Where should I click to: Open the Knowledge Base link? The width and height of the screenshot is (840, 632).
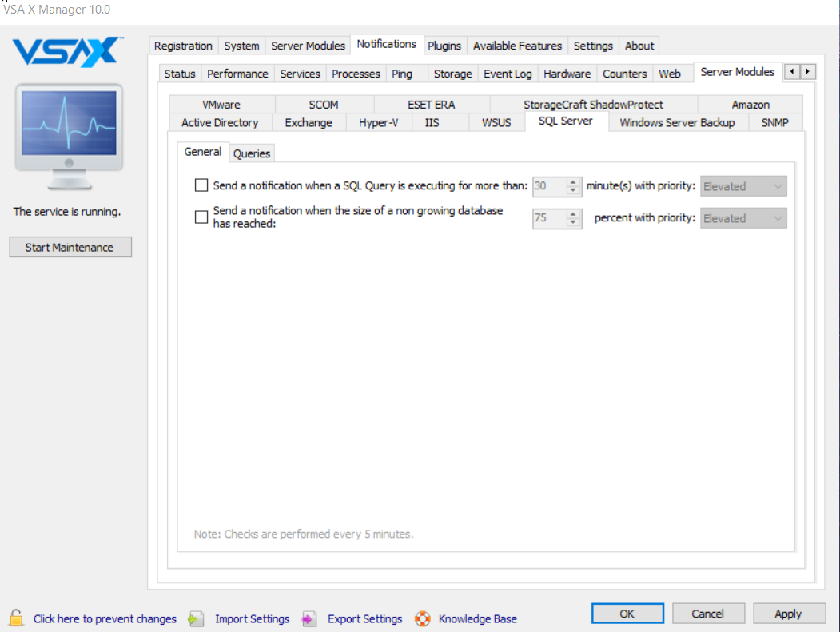(x=478, y=619)
